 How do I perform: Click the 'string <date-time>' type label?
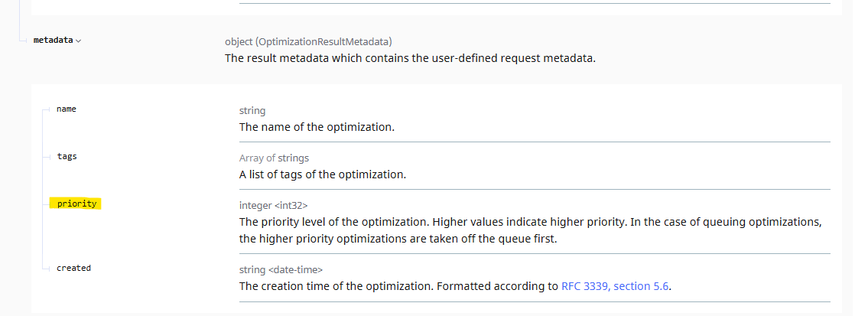coord(281,269)
